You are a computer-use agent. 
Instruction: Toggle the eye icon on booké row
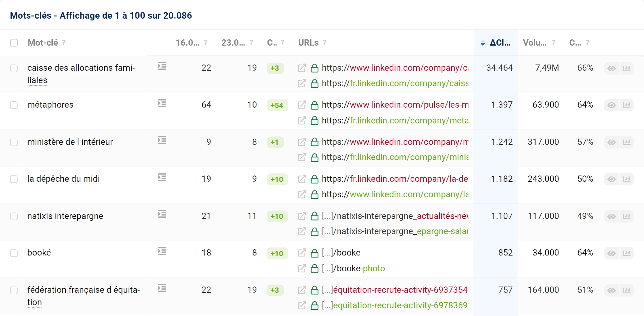coord(611,253)
